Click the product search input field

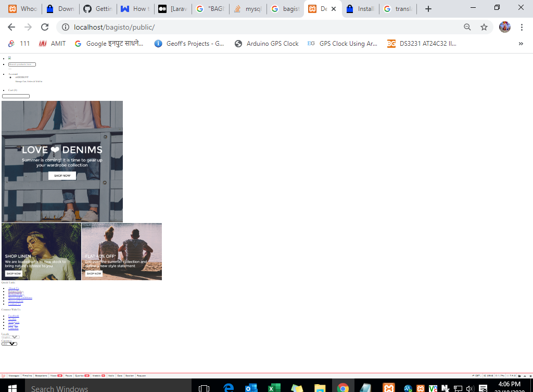tap(22, 64)
